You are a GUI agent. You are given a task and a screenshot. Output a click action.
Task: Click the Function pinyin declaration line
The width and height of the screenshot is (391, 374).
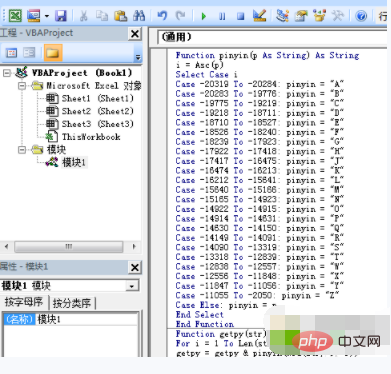[x=267, y=55]
